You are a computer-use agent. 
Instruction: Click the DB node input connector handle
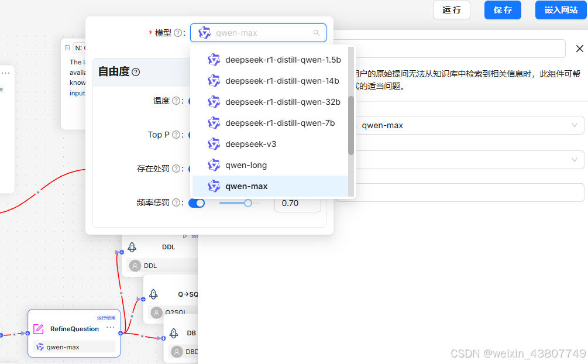point(163,338)
